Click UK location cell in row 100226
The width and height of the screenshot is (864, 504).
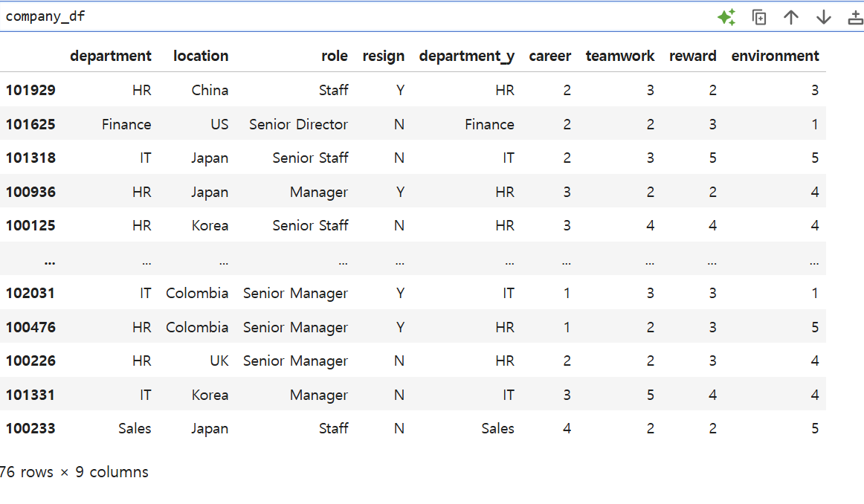(219, 361)
